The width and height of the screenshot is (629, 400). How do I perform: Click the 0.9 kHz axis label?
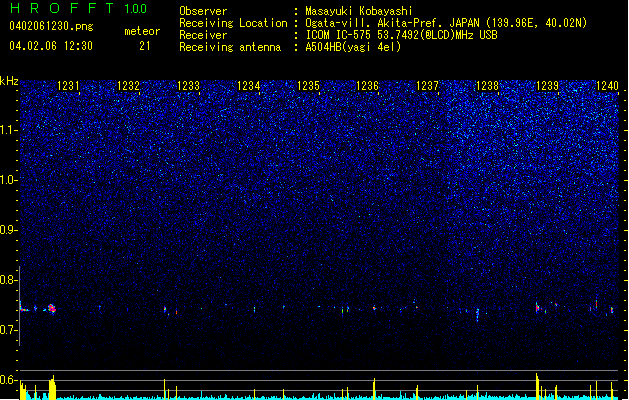(9, 230)
